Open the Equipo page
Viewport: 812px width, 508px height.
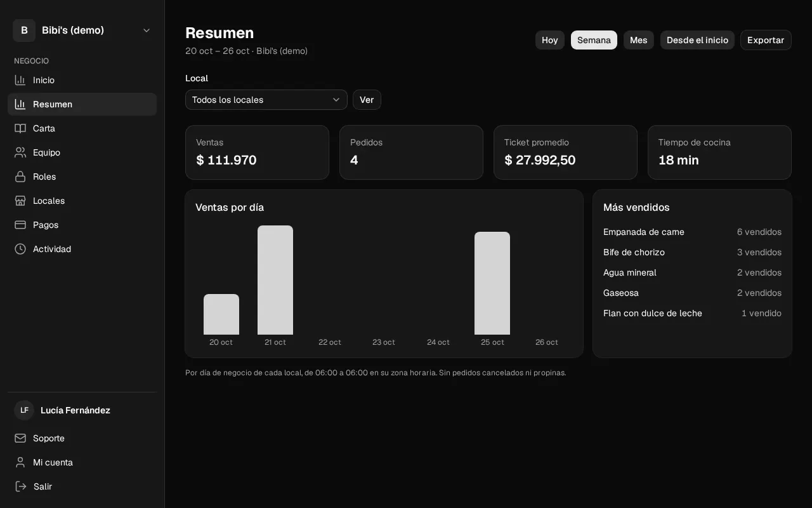pos(82,152)
